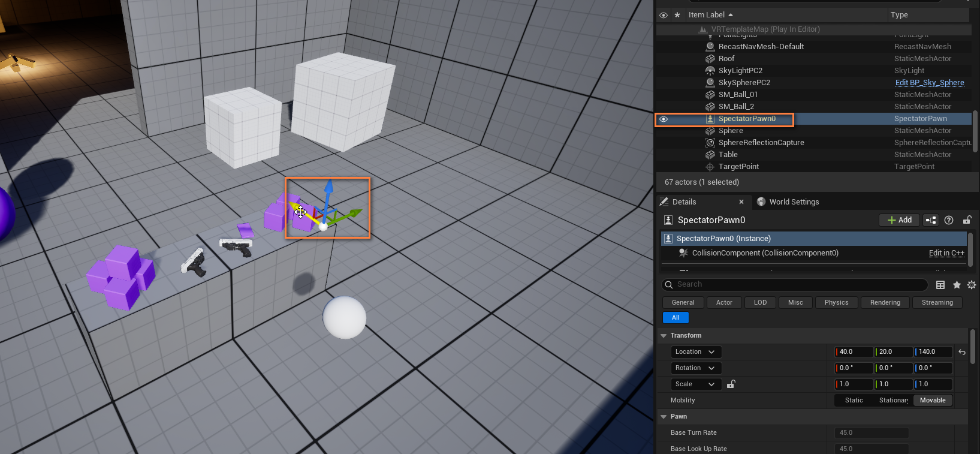Viewport: 980px width, 454px height.
Task: Click the SkySpherePC2 actor icon
Action: point(710,82)
